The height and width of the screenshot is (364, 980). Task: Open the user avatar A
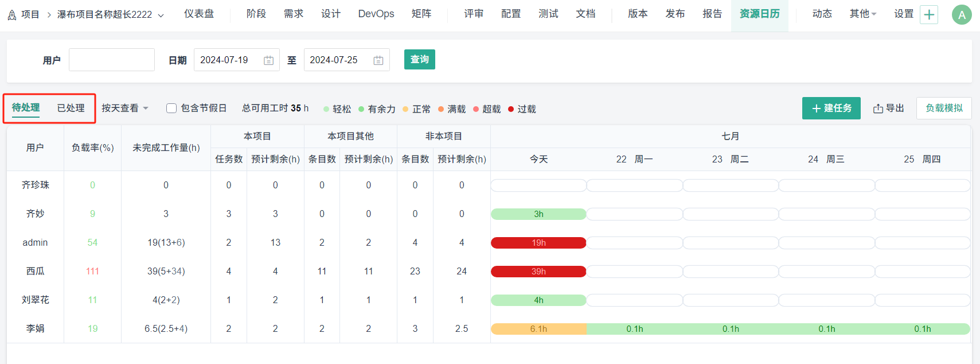tap(962, 15)
